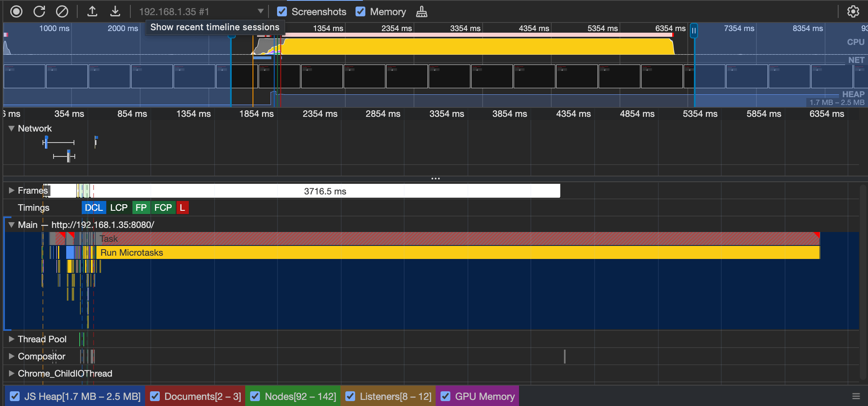This screenshot has width=868, height=406.
Task: Open the bottom-right hamburger menu icon
Action: point(856,396)
